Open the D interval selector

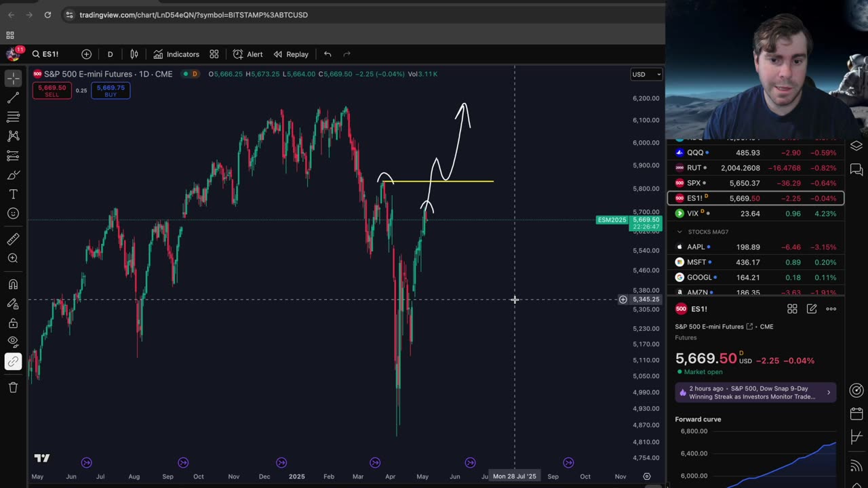[110, 54]
